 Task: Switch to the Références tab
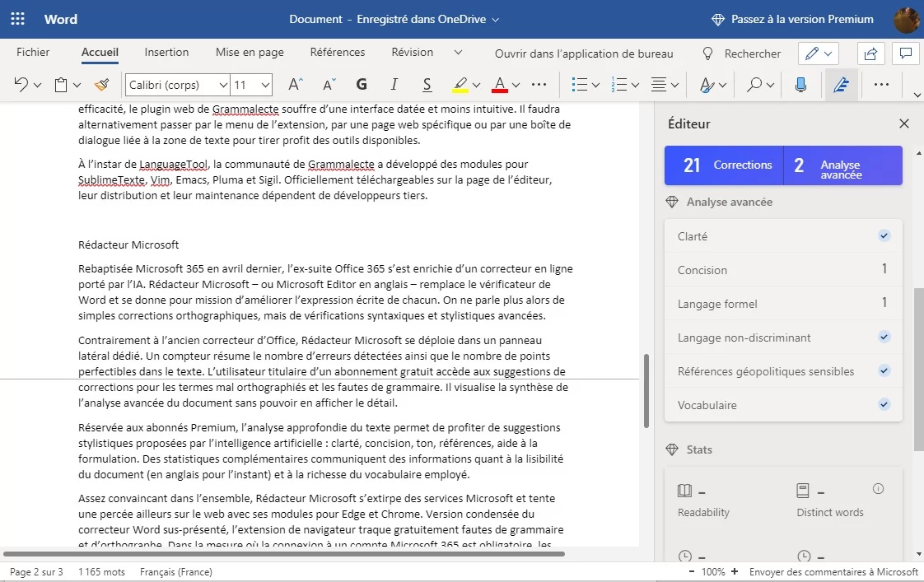(338, 53)
